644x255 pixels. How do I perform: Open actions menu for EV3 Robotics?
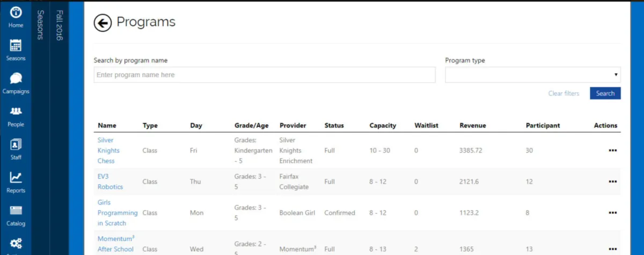pyautogui.click(x=612, y=182)
